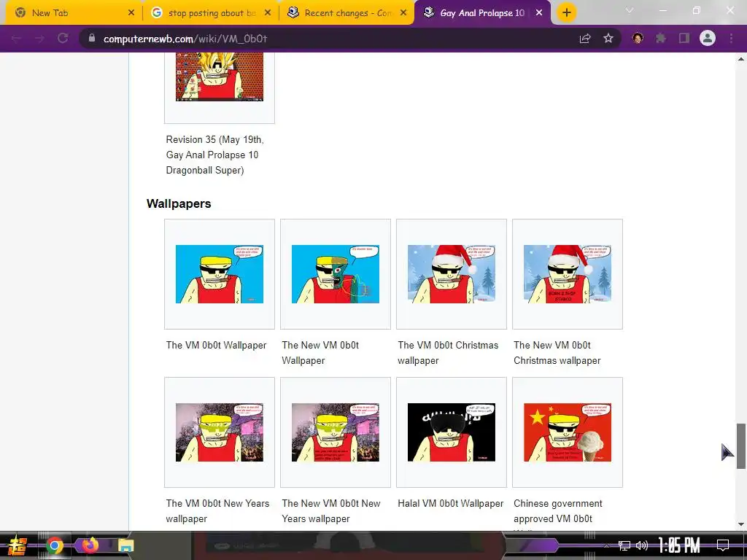Reload the current page
Screen dimensions: 747x560
click(63, 39)
